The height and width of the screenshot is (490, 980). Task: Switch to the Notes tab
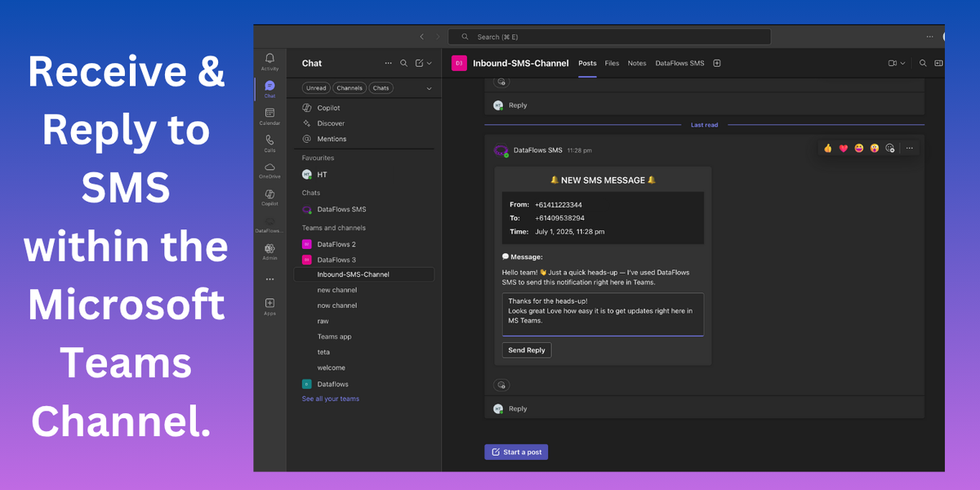click(x=637, y=63)
